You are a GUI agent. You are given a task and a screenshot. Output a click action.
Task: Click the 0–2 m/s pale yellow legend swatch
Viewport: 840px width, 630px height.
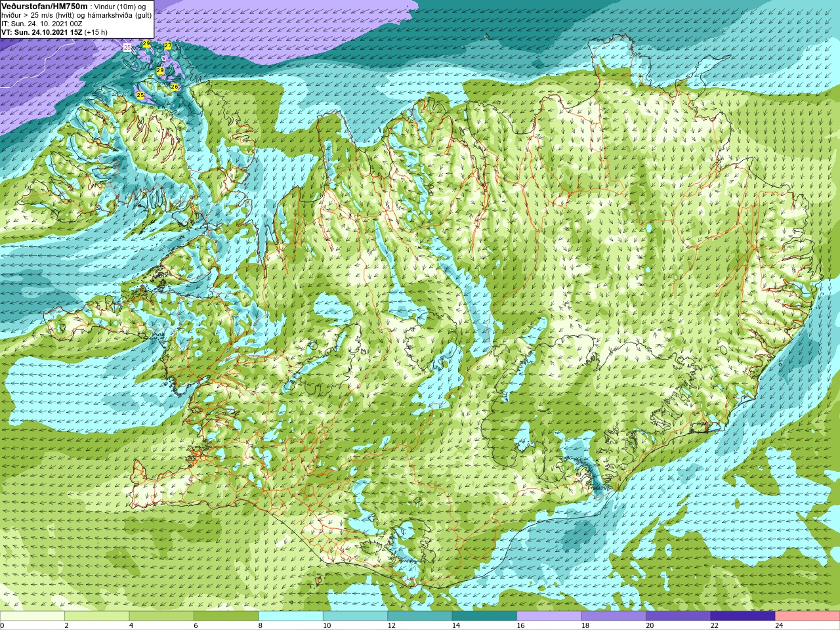32,616
